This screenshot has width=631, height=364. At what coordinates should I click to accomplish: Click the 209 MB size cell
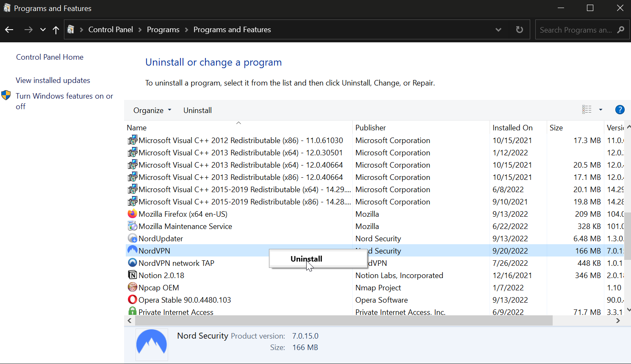pyautogui.click(x=588, y=214)
